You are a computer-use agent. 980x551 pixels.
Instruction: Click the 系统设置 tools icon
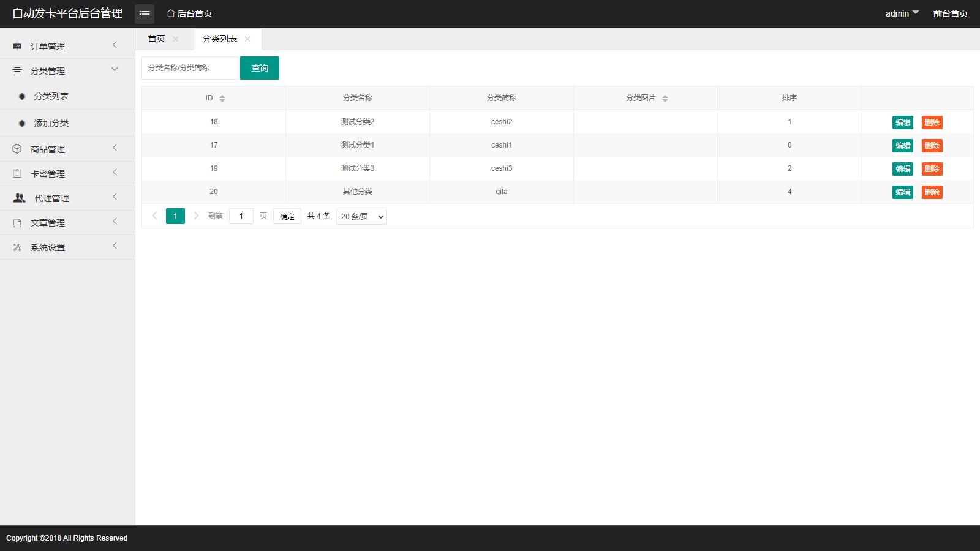click(17, 247)
